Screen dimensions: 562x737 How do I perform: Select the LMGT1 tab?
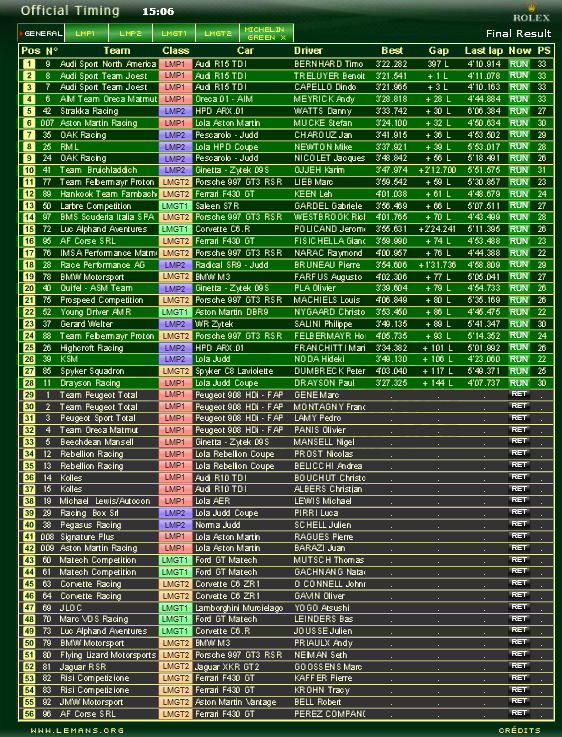(x=174, y=33)
